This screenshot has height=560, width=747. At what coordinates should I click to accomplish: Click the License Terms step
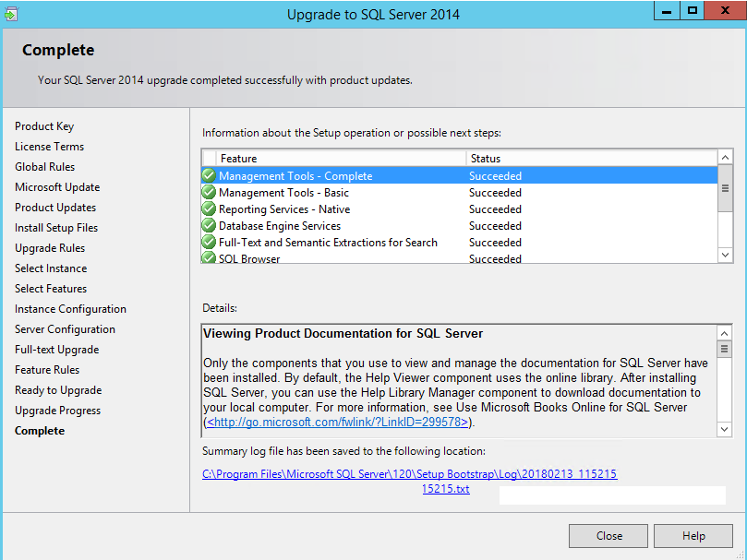coord(49,147)
